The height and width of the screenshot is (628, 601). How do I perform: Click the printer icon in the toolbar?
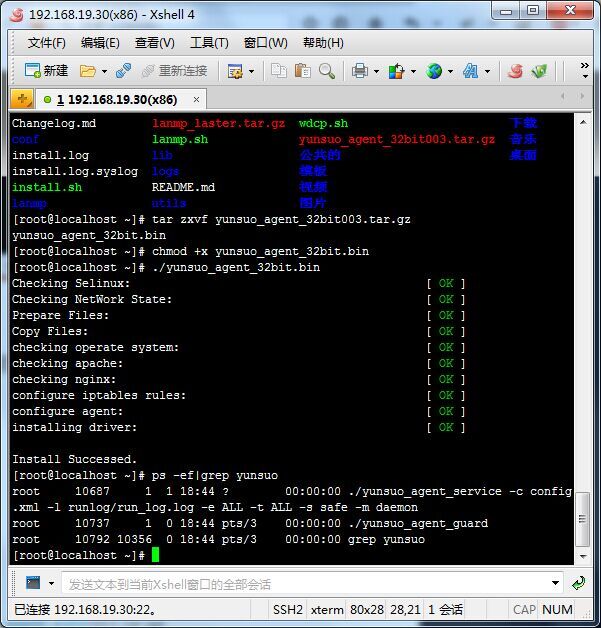(x=360, y=71)
